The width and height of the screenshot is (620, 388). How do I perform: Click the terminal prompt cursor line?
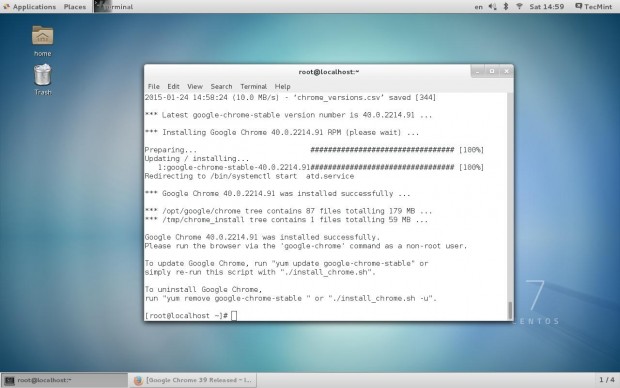[191, 316]
